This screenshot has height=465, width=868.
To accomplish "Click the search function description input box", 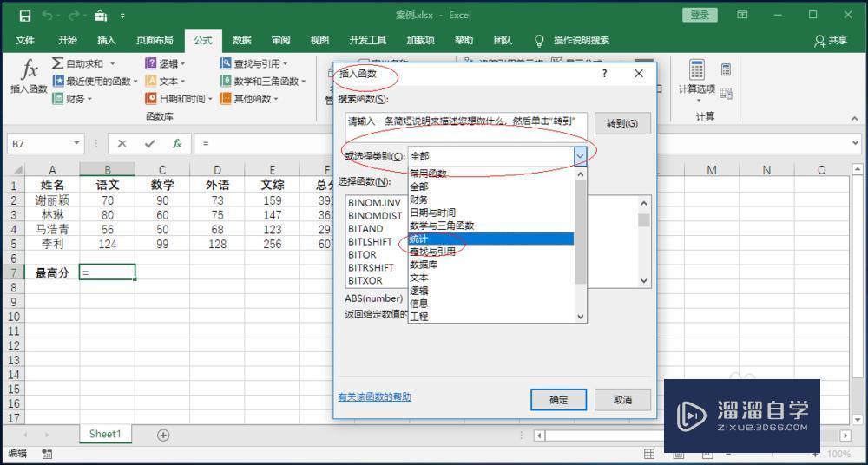I will point(465,128).
